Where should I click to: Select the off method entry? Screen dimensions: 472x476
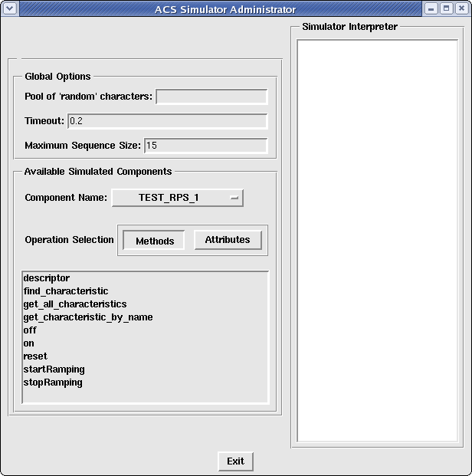tap(30, 330)
